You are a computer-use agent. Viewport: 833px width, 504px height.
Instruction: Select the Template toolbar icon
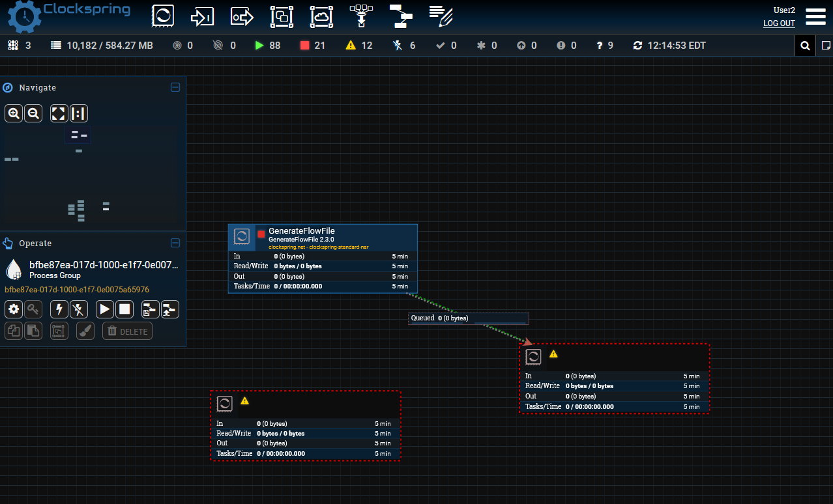point(401,16)
